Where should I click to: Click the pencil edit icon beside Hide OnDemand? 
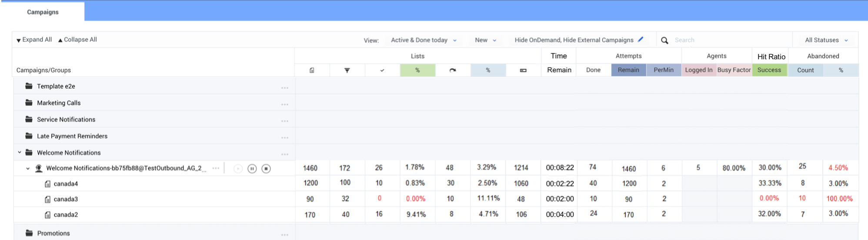pos(641,40)
